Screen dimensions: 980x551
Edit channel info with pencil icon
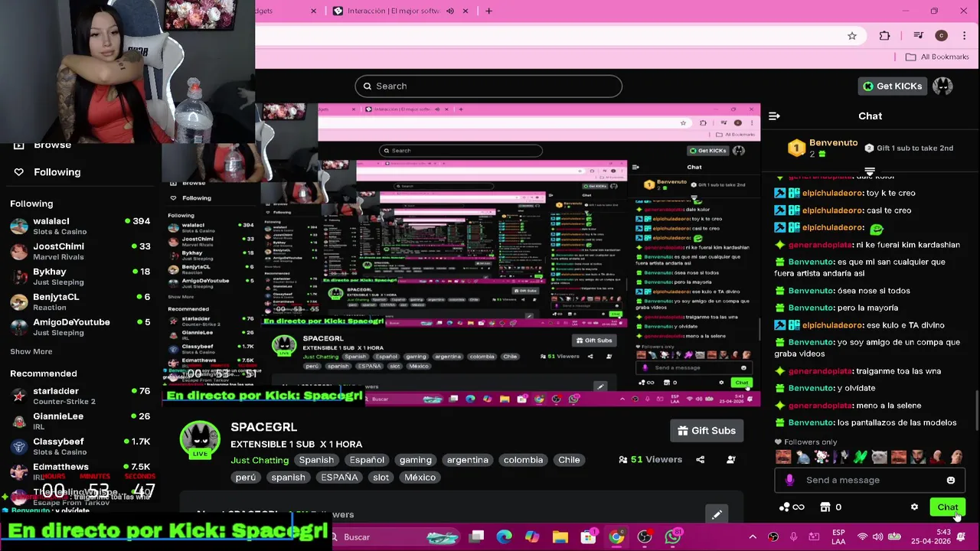coord(717,515)
